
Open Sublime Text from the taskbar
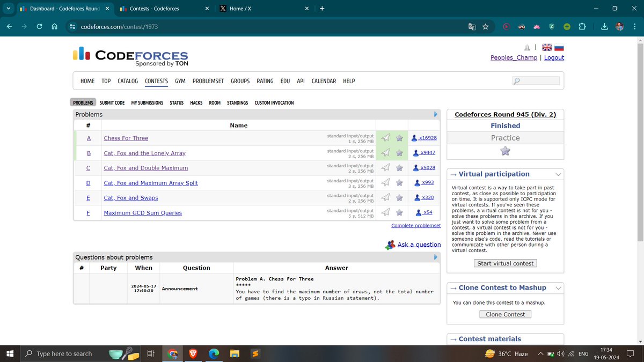click(255, 353)
